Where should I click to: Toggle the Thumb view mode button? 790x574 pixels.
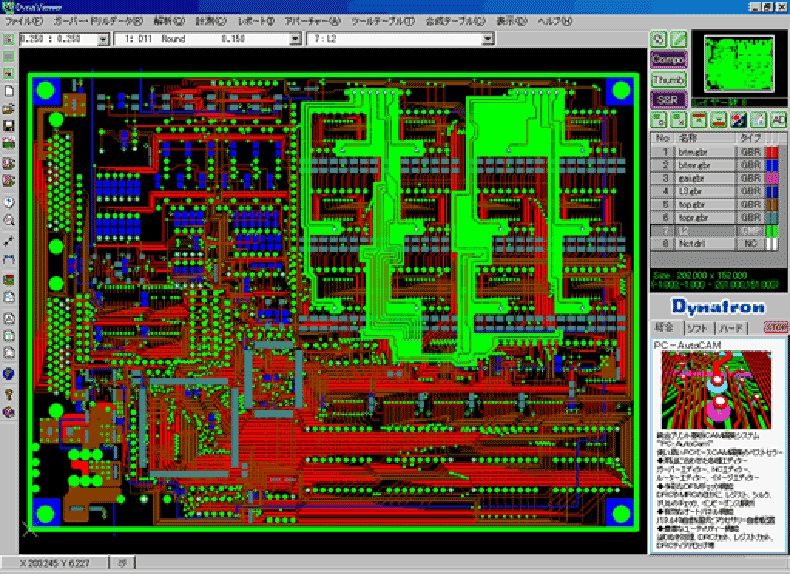point(667,79)
